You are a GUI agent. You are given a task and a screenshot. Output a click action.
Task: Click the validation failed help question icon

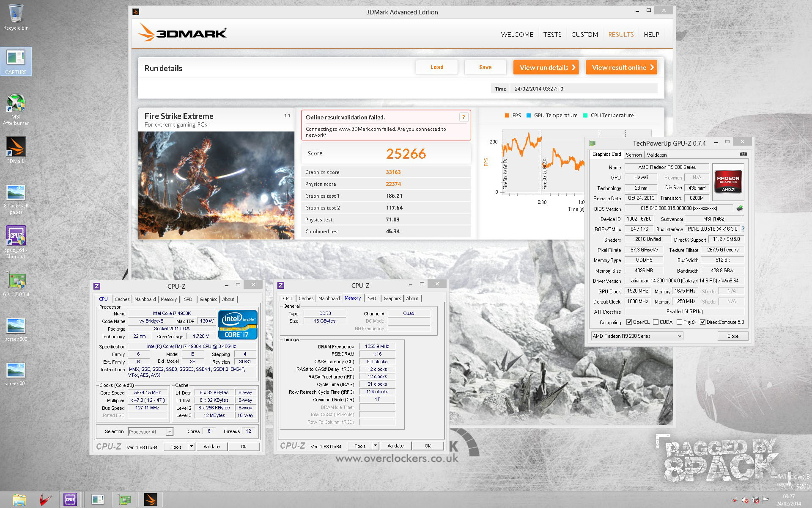tap(464, 117)
